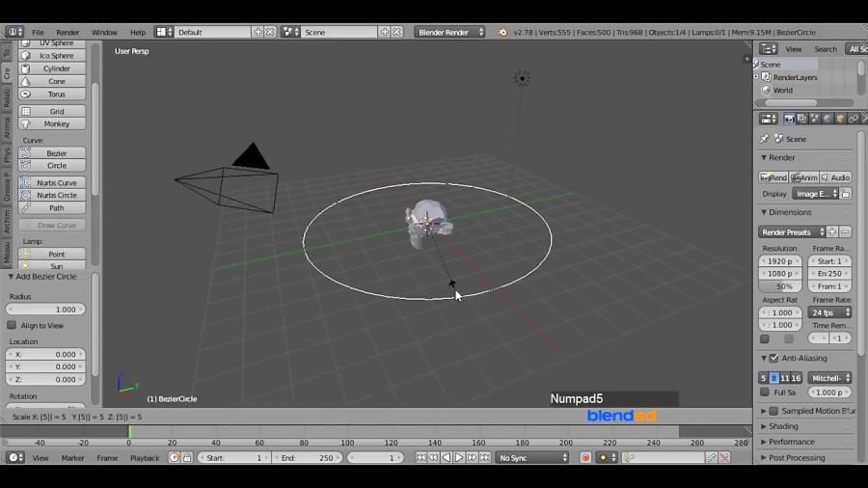Add a render preset
This screenshot has width=868, height=488.
point(832,232)
